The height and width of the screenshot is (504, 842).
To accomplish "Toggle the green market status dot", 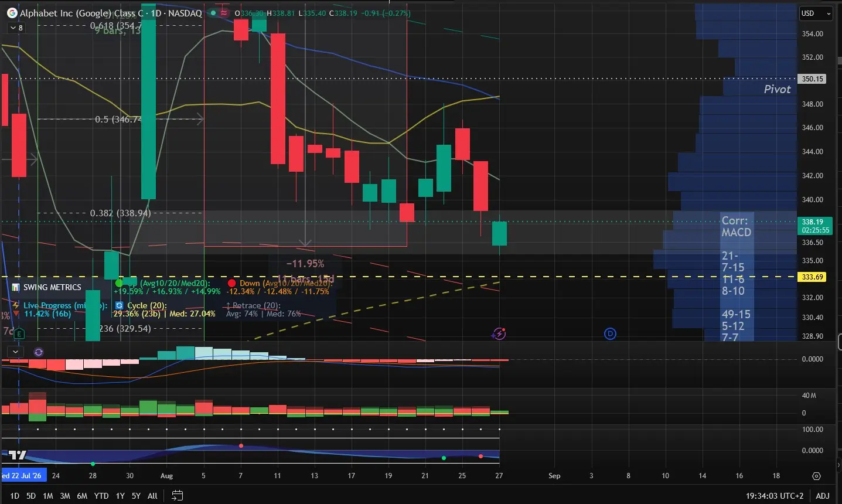I will coord(213,13).
